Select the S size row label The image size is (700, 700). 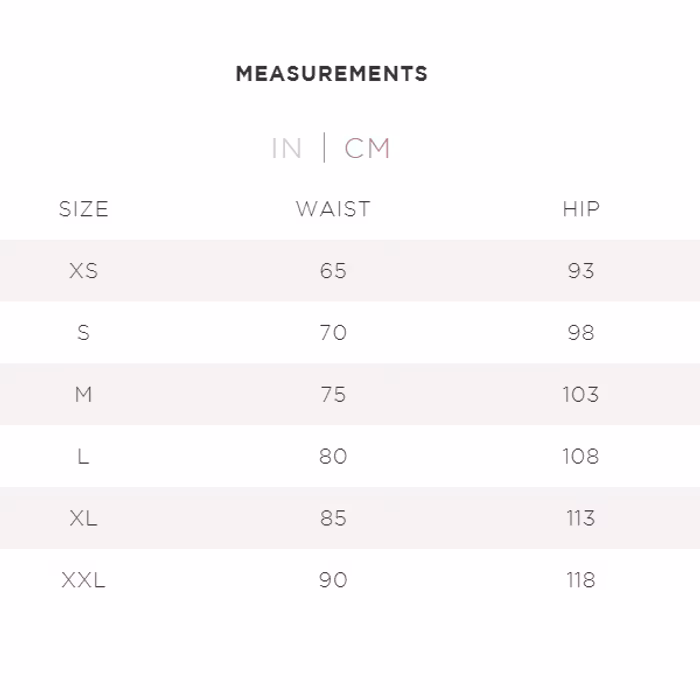click(83, 333)
